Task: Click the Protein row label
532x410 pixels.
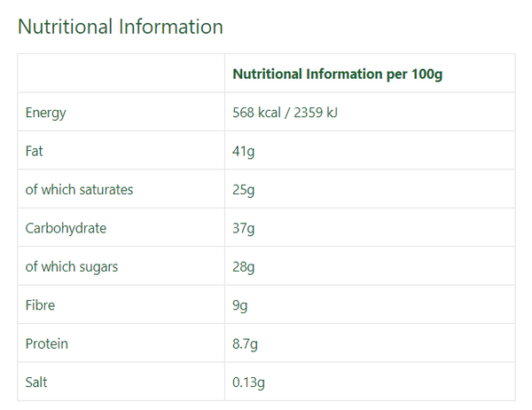Action: click(46, 343)
